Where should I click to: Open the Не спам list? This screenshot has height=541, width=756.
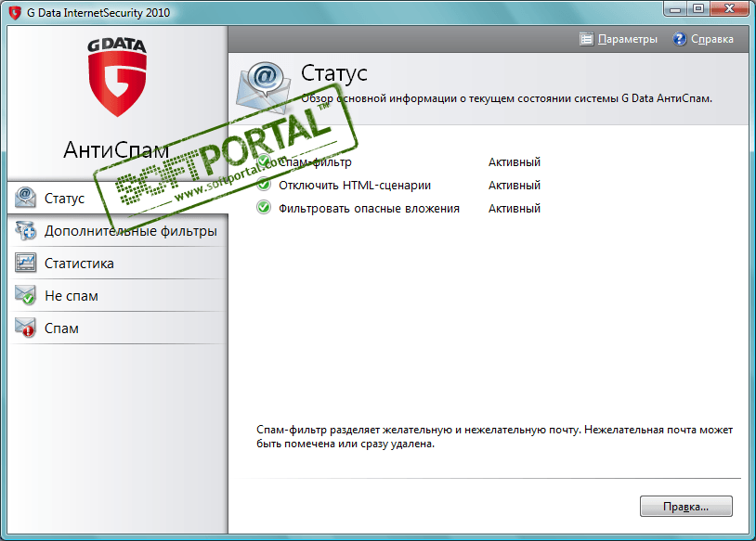coord(118,296)
